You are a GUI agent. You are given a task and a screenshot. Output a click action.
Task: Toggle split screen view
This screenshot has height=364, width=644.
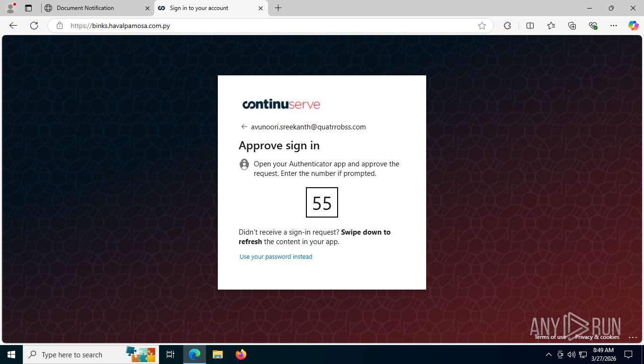click(530, 26)
